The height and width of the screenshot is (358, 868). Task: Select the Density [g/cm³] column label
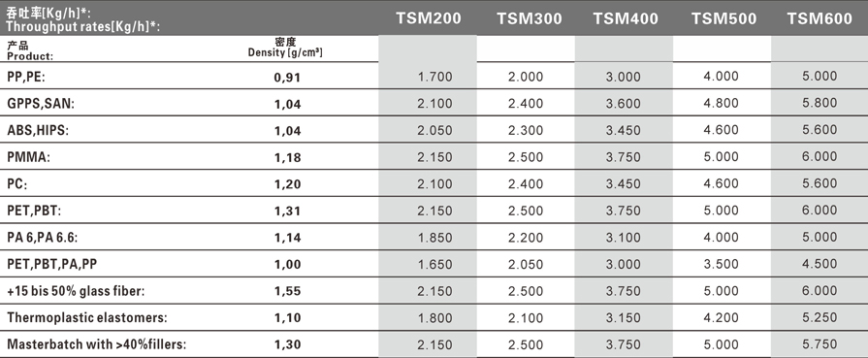[285, 52]
